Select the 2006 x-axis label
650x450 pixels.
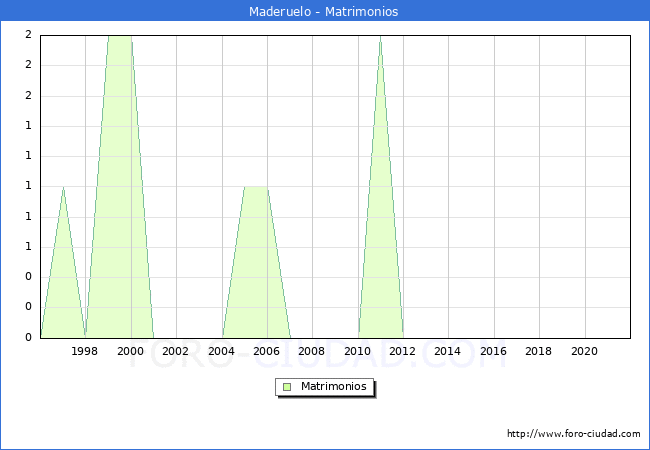266,351
